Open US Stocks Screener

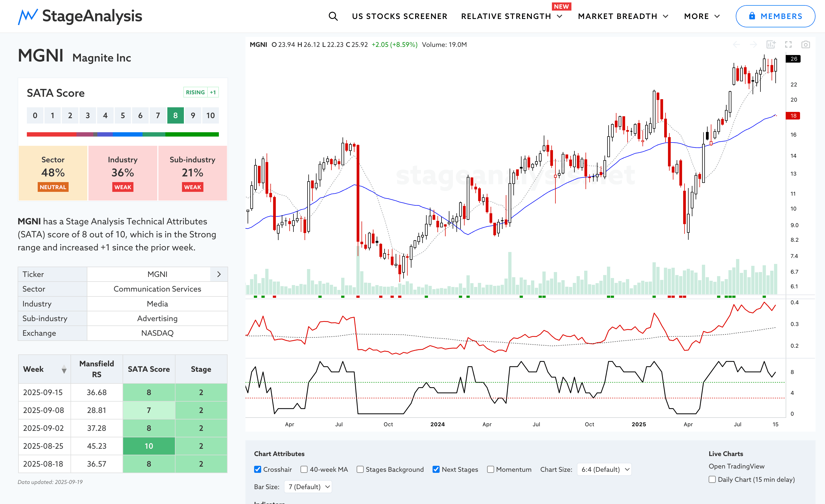point(399,16)
